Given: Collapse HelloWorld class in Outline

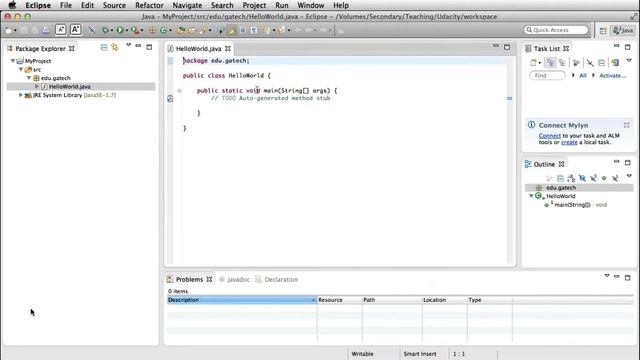Looking at the screenshot, I should (531, 196).
